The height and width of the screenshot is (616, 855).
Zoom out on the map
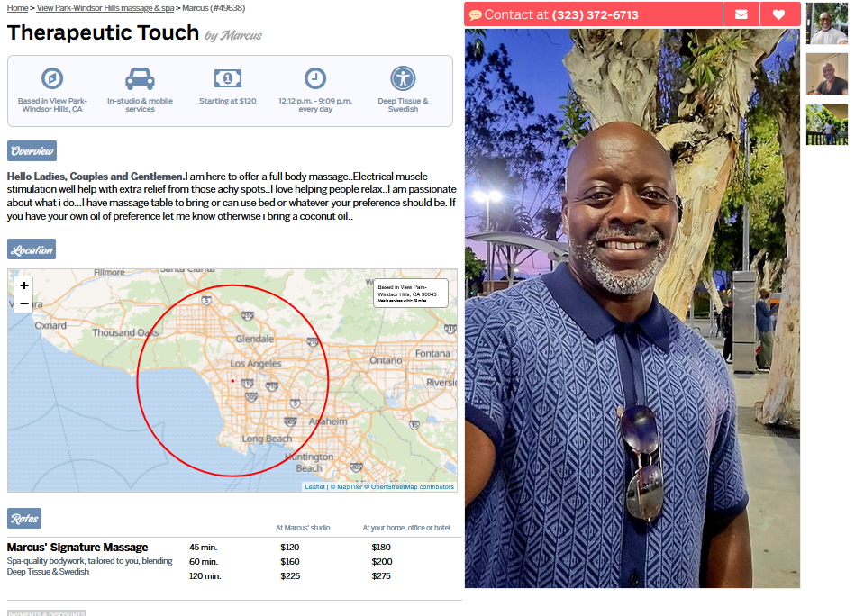point(23,303)
